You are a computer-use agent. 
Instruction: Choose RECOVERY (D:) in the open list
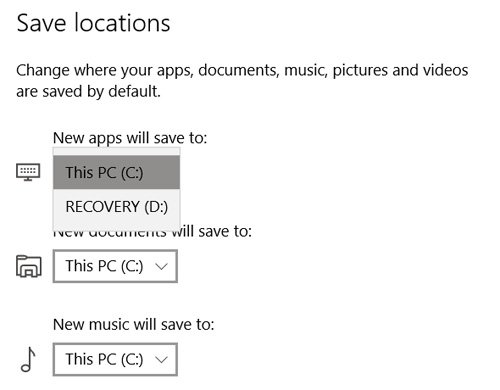click(x=116, y=206)
